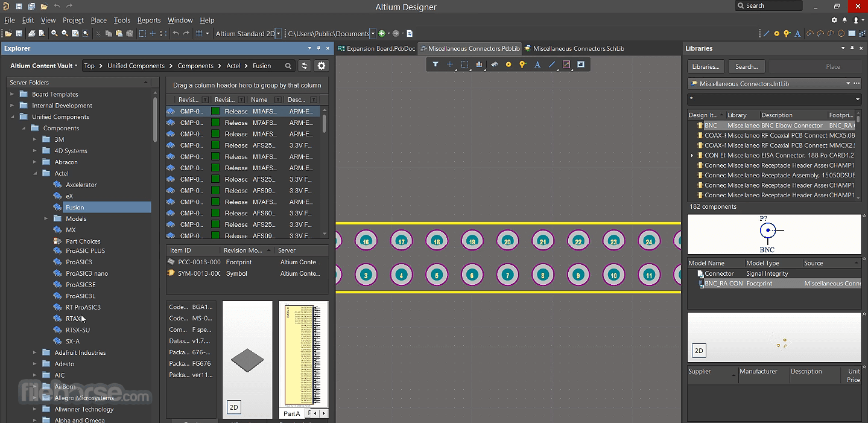This screenshot has height=423, width=868.
Task: Click Place Fill rectangle in top-right toolbar
Action: [x=852, y=34]
